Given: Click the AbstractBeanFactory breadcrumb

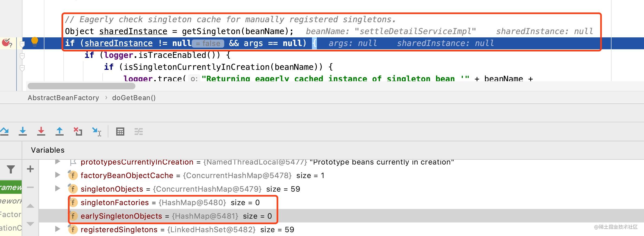Looking at the screenshot, I should (63, 98).
